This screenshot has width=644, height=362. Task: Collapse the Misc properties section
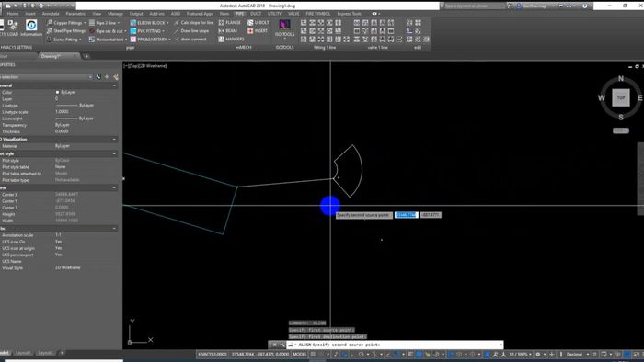114,229
